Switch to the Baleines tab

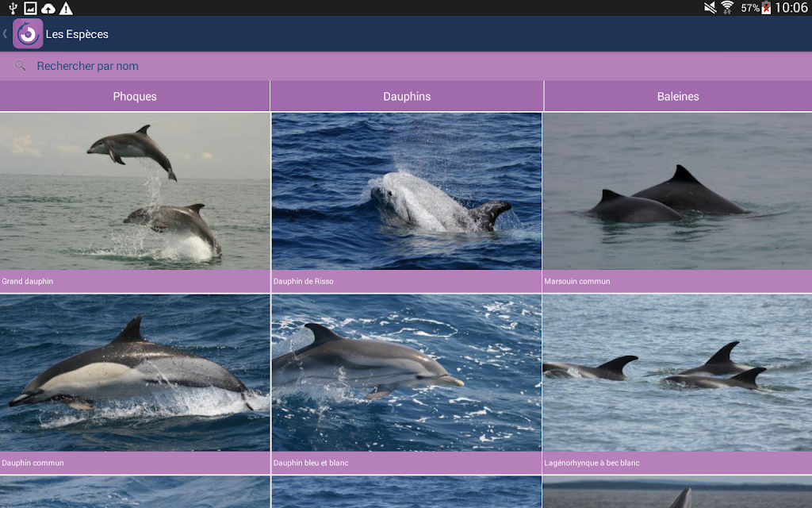click(x=678, y=96)
